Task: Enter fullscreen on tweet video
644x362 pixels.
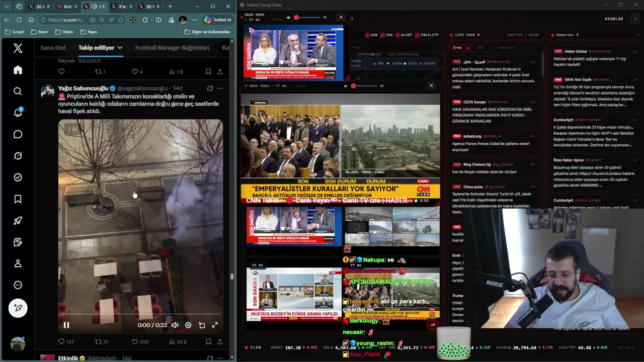Action: click(215, 325)
